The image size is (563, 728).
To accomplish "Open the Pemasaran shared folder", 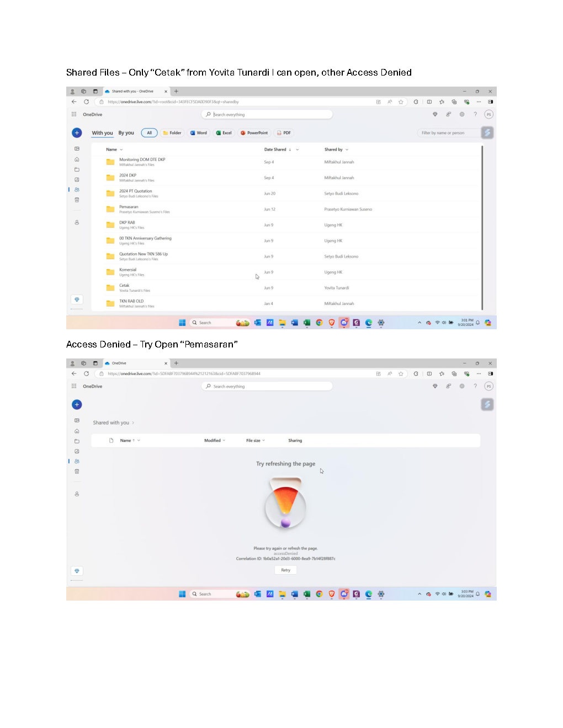I will [129, 207].
